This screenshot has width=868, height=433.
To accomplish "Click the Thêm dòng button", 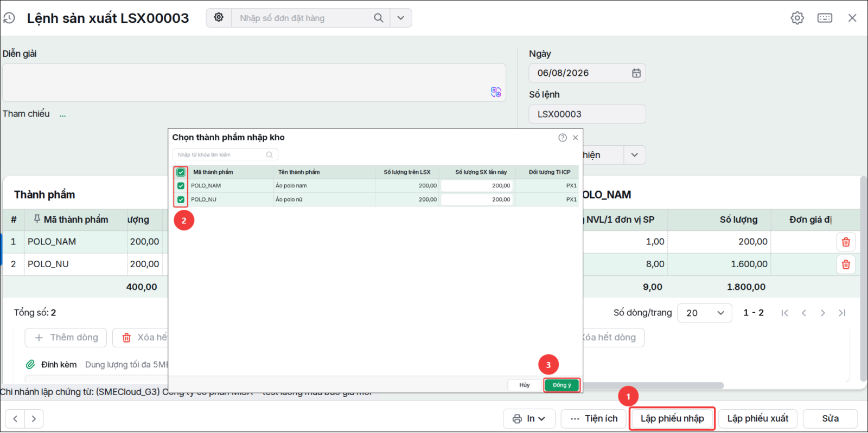I will (x=66, y=338).
